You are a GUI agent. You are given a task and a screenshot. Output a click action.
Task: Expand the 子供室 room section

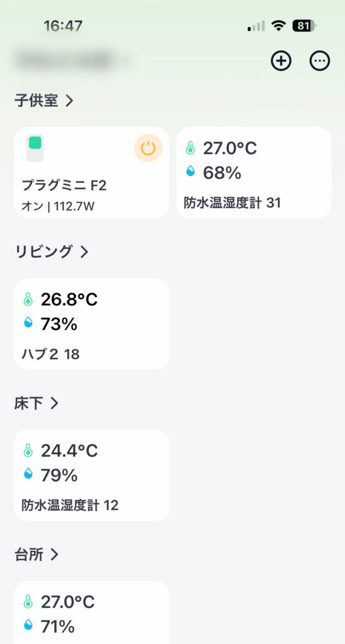[44, 101]
